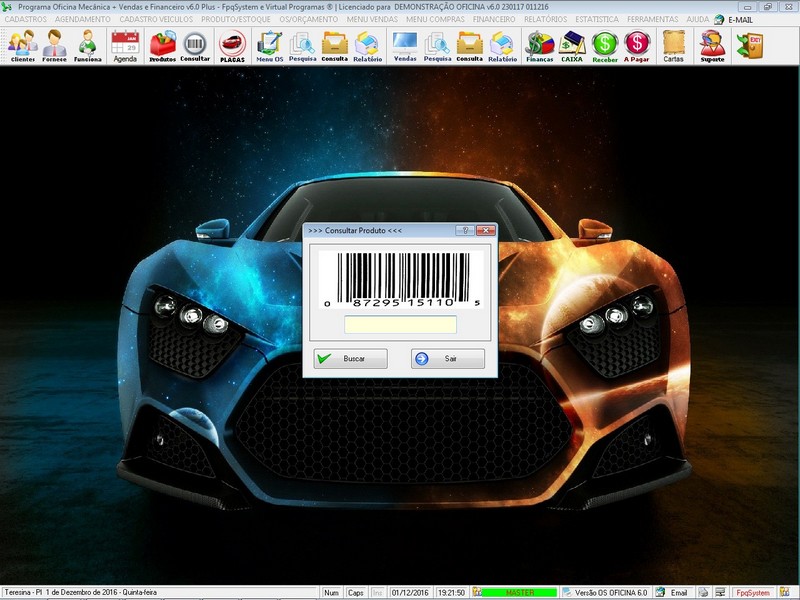Open the Finanças pie chart icon
Image resolution: width=800 pixels, height=600 pixels.
tap(540, 46)
